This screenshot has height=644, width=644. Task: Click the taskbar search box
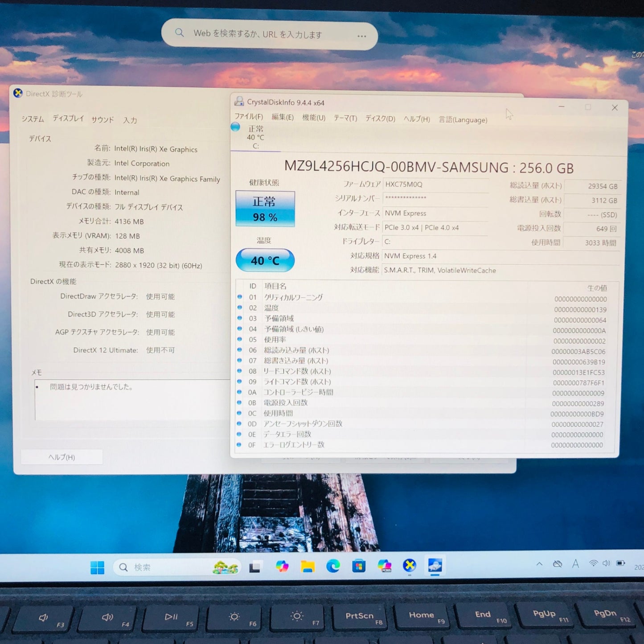176,567
